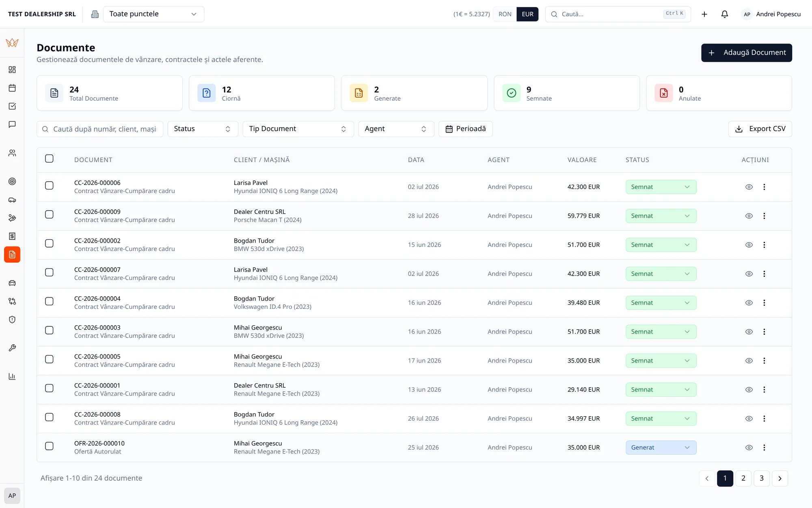Viewport: 812px width, 508px height.
Task: Filter by the Generate card showing 2
Action: pyautogui.click(x=414, y=93)
